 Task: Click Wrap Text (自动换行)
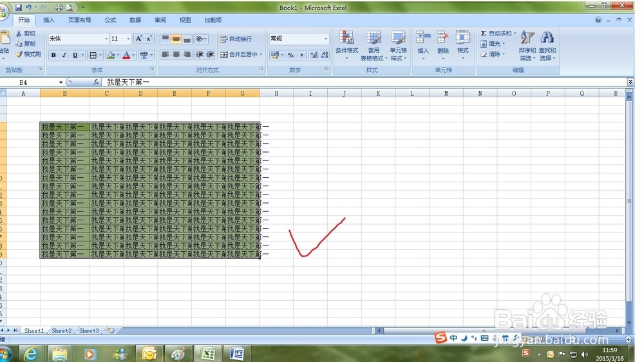(x=236, y=39)
